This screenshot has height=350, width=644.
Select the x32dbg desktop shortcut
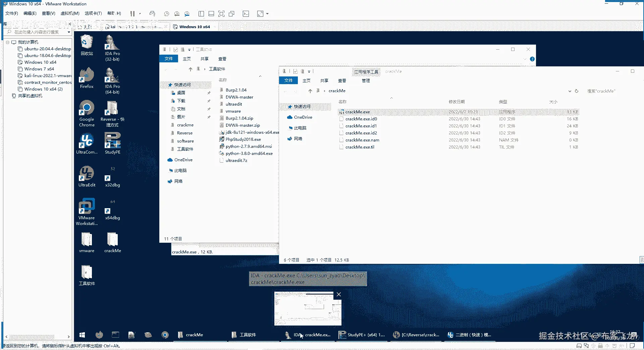(x=112, y=176)
